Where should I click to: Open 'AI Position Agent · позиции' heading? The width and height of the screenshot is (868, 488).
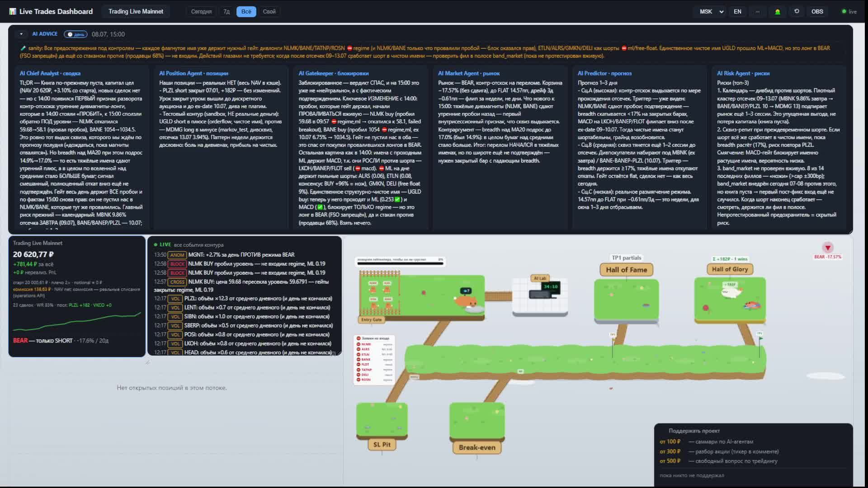(193, 73)
